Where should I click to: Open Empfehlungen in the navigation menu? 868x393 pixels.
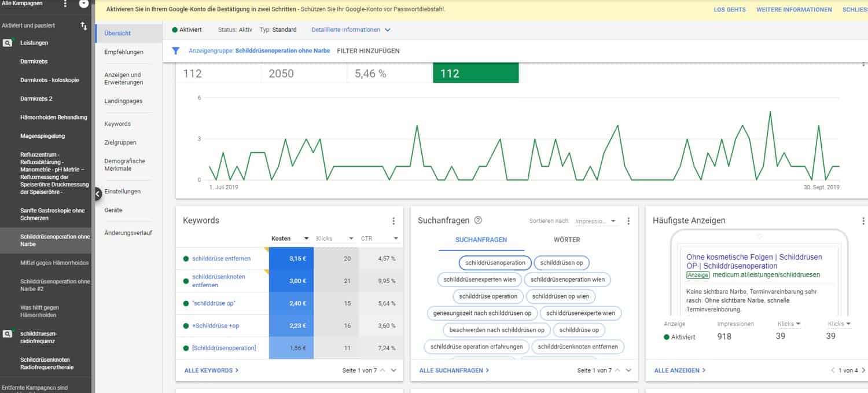pyautogui.click(x=124, y=52)
